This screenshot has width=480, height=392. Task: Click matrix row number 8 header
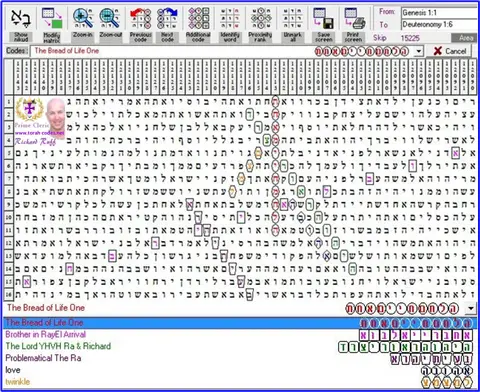[9, 191]
